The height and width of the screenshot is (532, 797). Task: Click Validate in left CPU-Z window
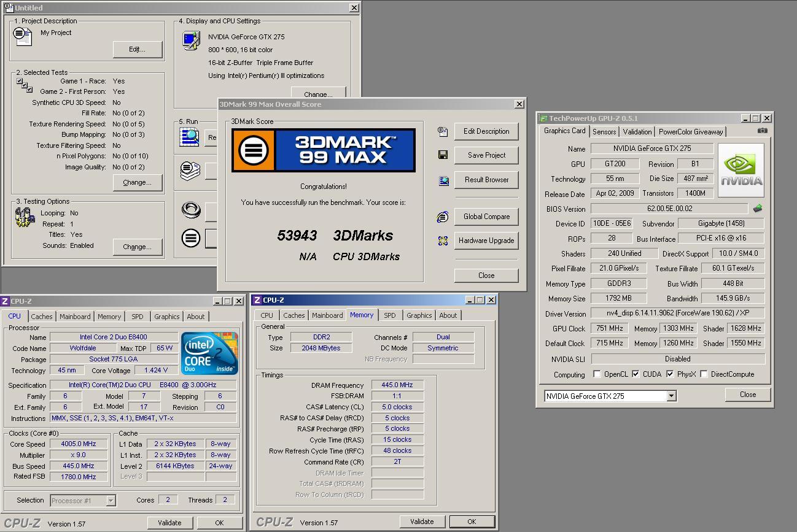click(169, 523)
